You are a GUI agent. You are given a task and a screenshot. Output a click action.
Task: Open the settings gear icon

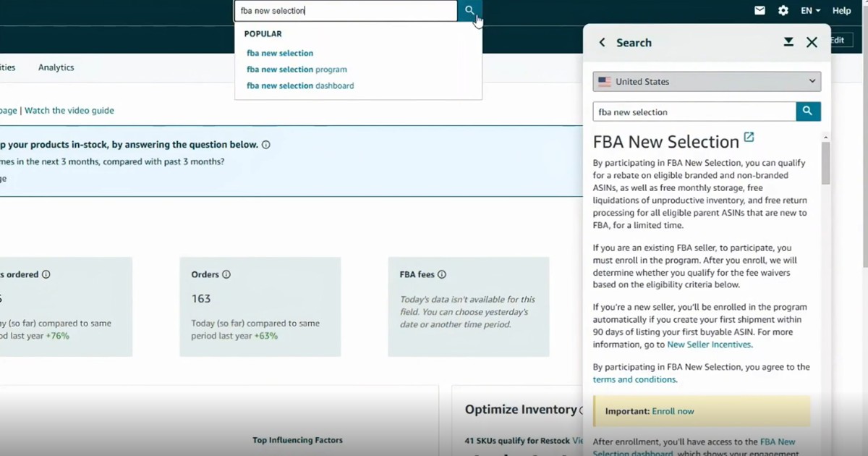point(783,11)
